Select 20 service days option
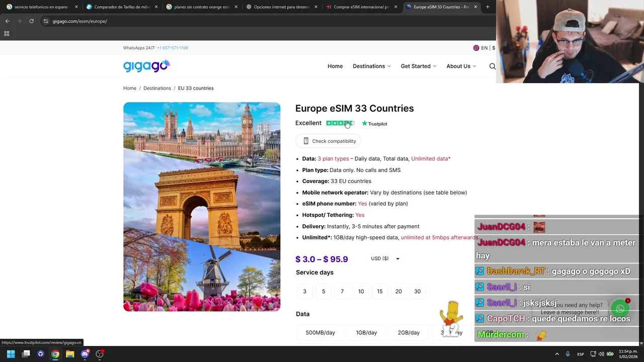The width and height of the screenshot is (644, 362). [x=398, y=292]
